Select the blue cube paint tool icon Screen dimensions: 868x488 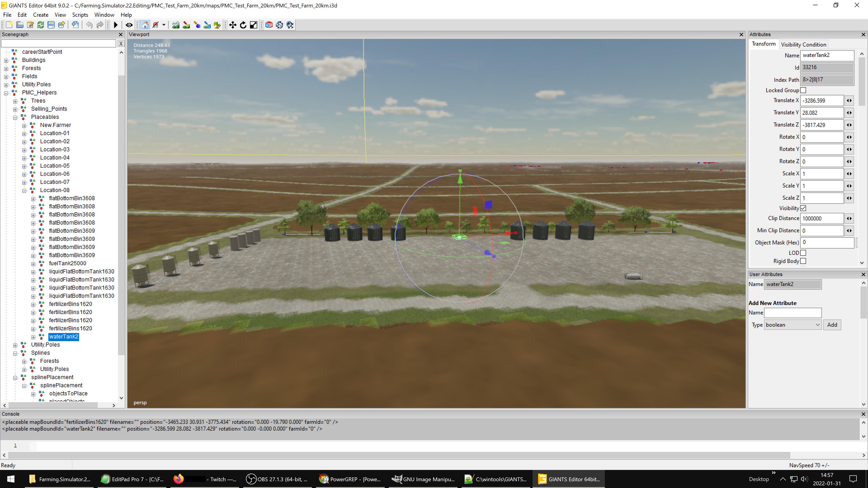[197, 25]
